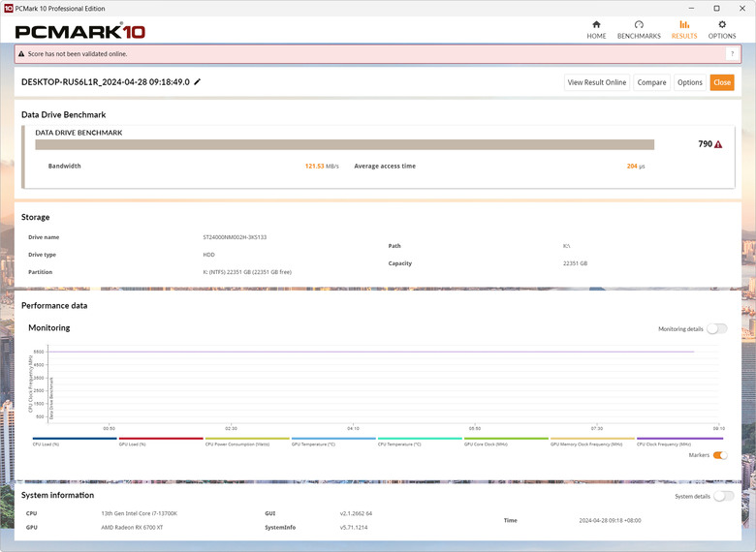Click the result name DESKTOP-RUS6L1R_2024-04-28 09:18:49.0
756x552 pixels.
pos(105,82)
